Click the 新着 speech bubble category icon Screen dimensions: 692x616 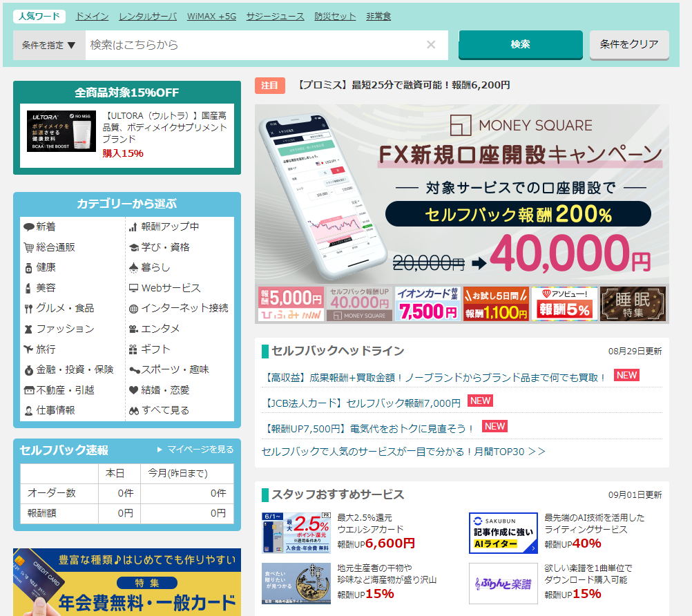coord(28,227)
